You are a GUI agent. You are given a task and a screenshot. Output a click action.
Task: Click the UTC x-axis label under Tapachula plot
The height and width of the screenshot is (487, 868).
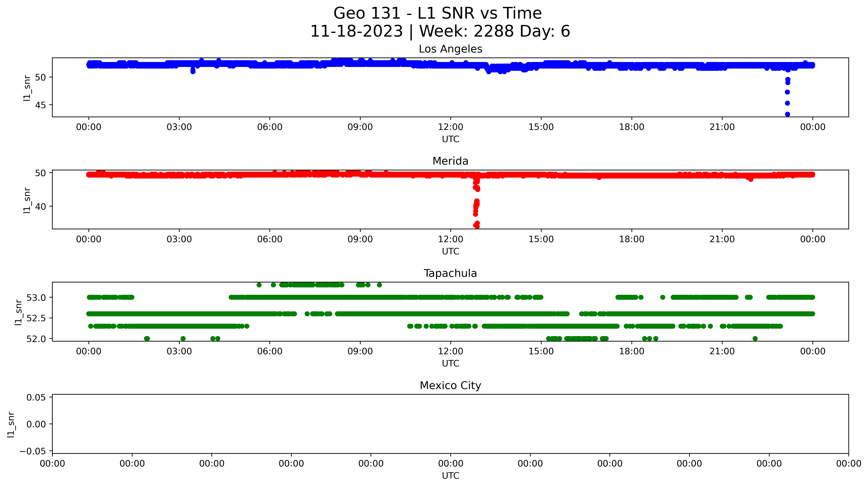(x=451, y=364)
